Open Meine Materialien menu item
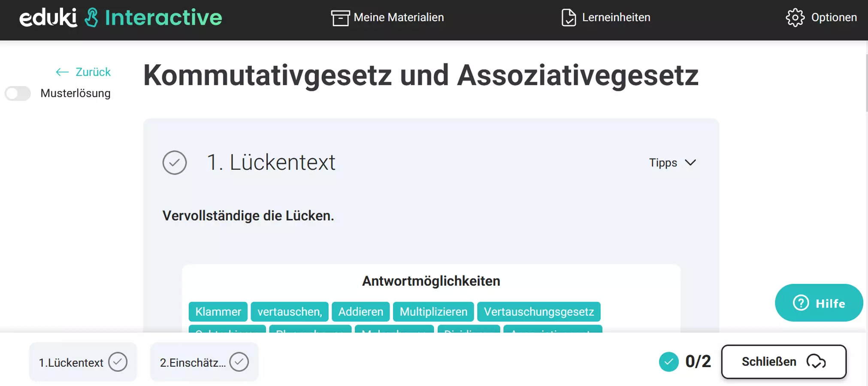Screen dimensions: 868x386 point(387,18)
